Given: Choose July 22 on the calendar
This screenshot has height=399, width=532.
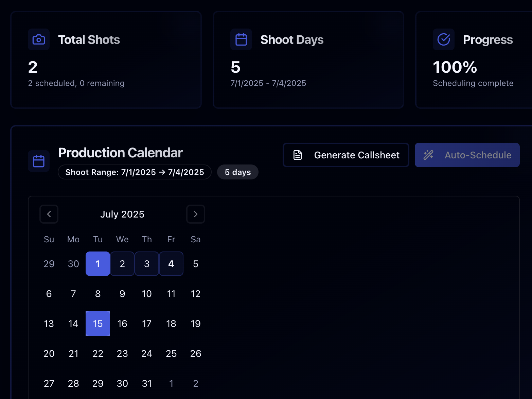Looking at the screenshot, I should click(98, 353).
